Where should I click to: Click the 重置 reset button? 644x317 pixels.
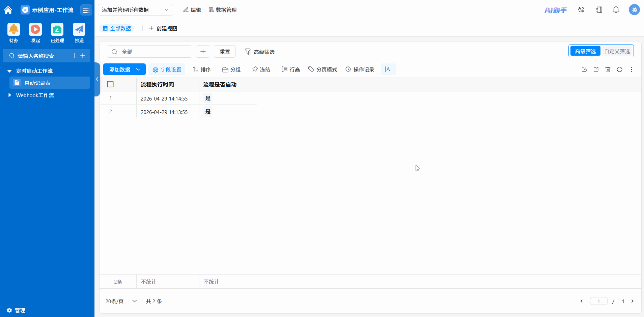(x=225, y=52)
